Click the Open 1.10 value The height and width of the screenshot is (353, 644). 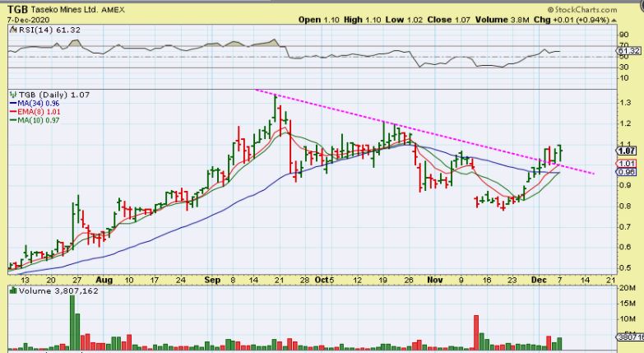[x=319, y=20]
